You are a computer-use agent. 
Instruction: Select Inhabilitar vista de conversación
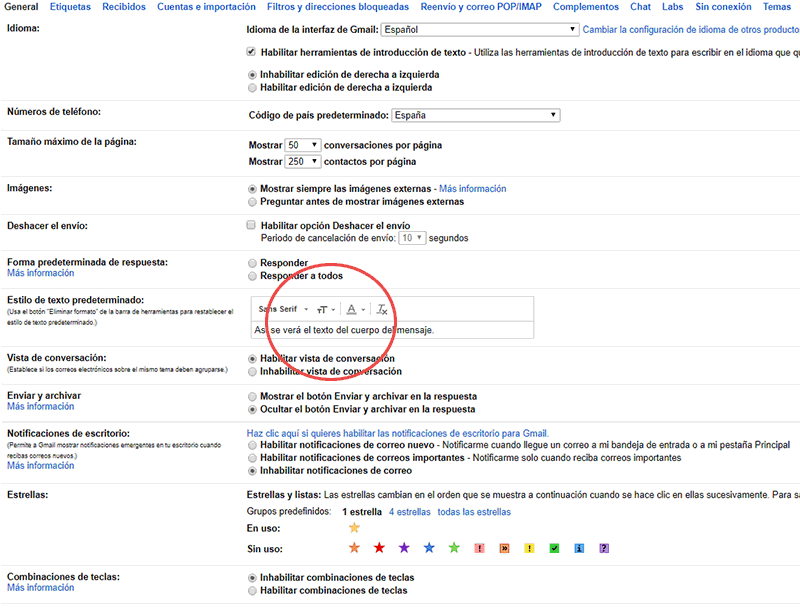[252, 372]
